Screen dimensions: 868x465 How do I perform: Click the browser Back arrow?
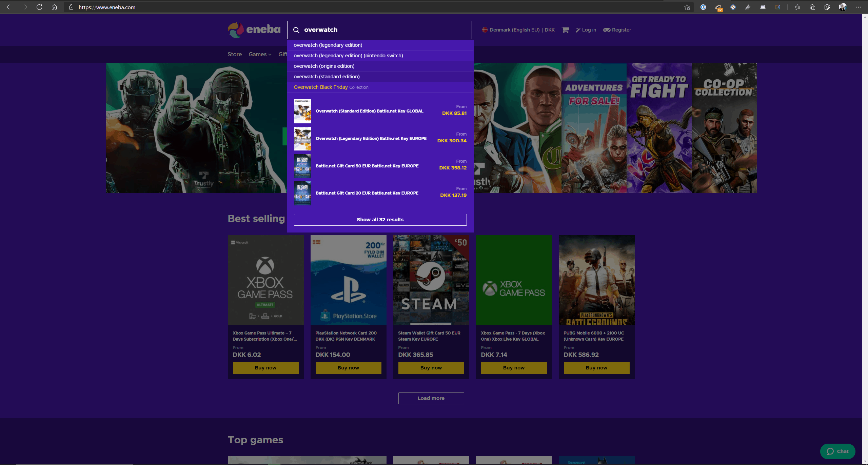pos(9,7)
